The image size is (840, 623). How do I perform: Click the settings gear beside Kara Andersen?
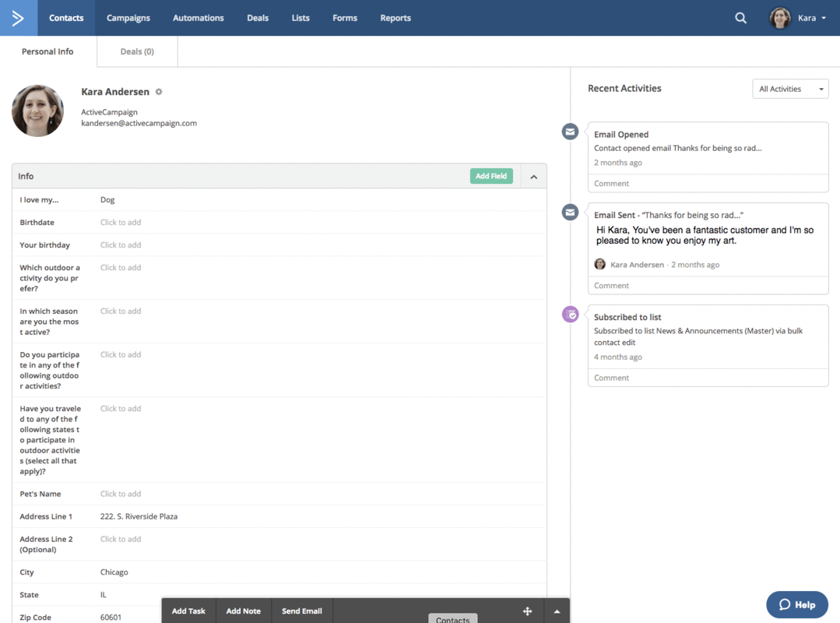(x=159, y=91)
